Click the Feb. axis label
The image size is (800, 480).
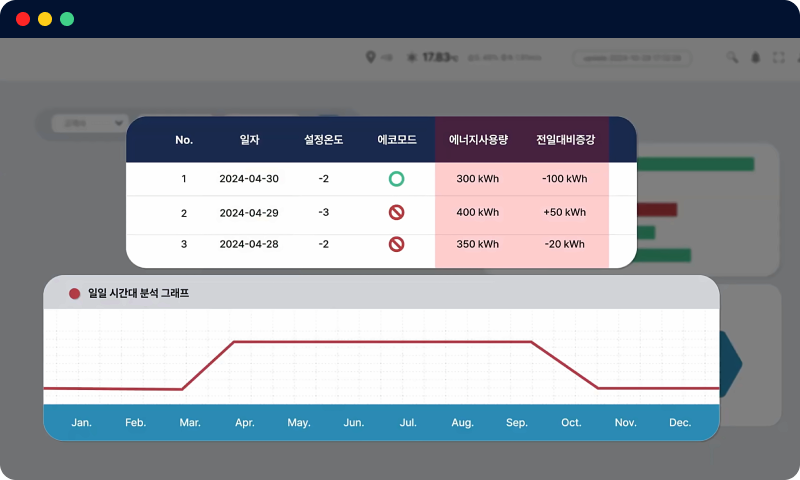point(136,423)
